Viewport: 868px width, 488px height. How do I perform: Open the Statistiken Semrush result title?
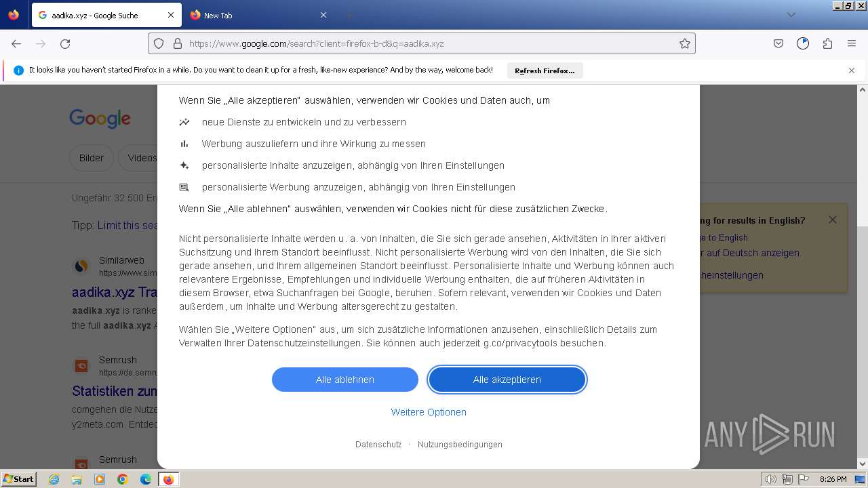[x=115, y=391]
